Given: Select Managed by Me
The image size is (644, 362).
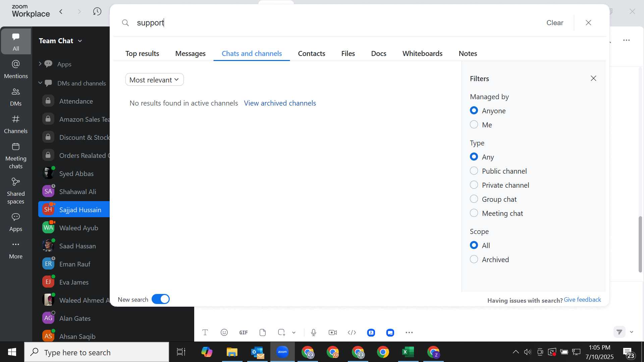Looking at the screenshot, I should pos(474,125).
